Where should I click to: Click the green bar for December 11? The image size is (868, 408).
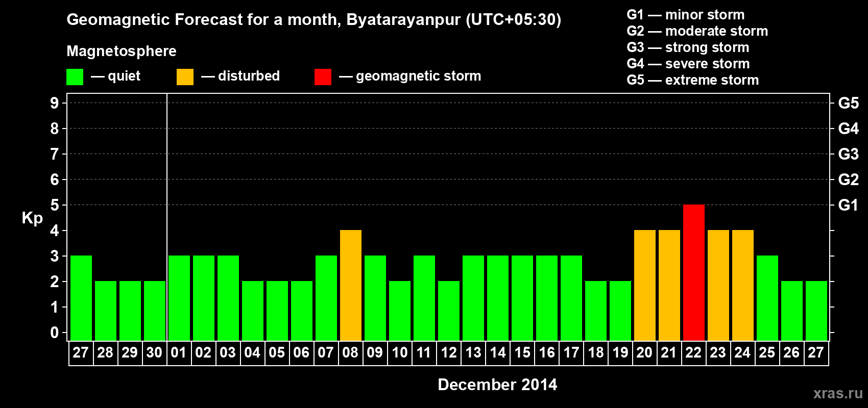tap(424, 298)
